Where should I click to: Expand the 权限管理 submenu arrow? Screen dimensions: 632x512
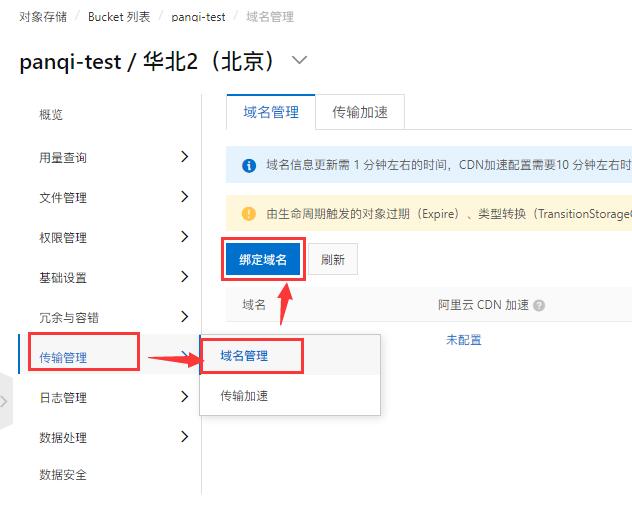coord(185,236)
